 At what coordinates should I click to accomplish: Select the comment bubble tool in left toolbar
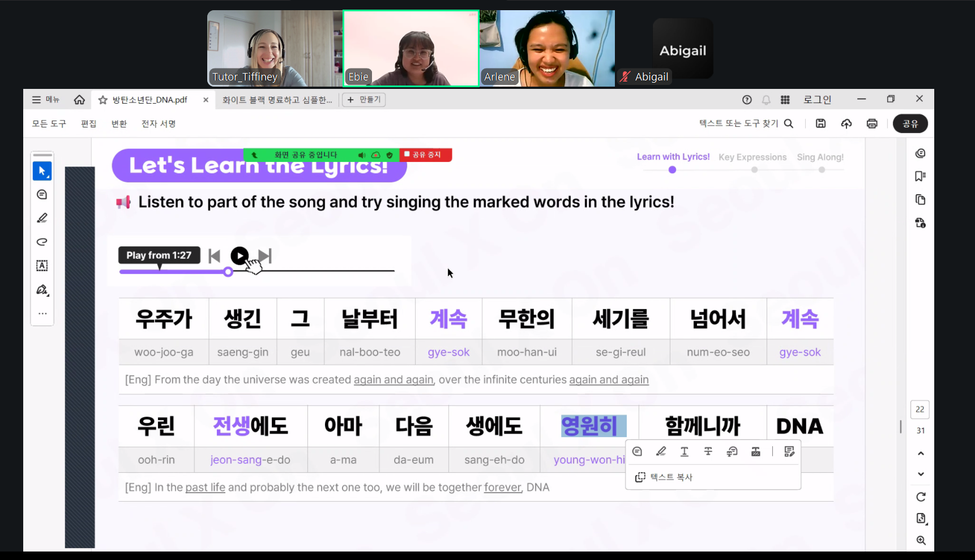pos(42,195)
